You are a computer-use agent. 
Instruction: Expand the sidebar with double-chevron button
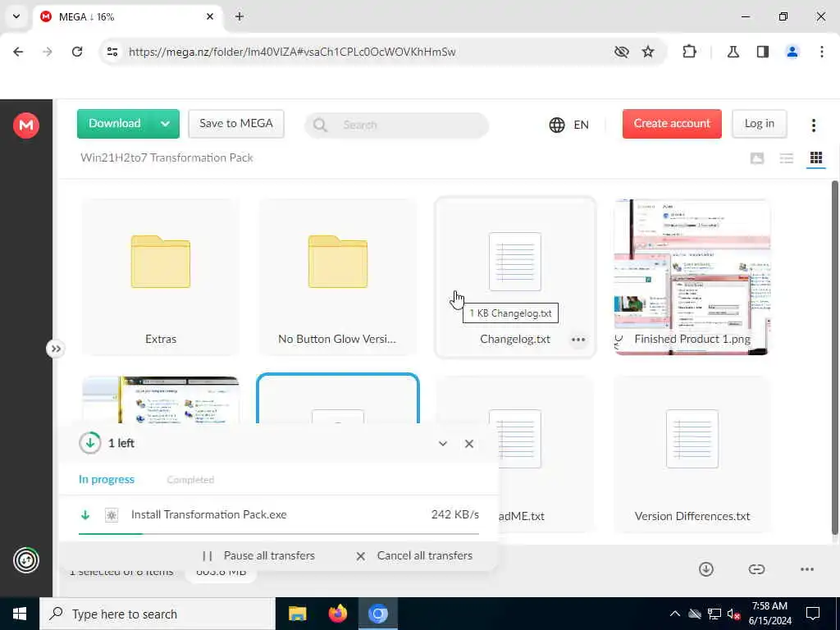click(x=56, y=349)
